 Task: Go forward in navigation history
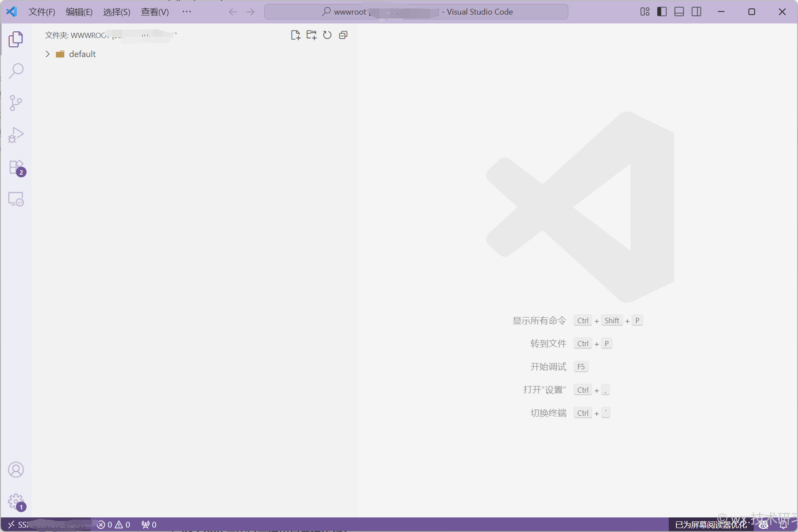(x=251, y=12)
